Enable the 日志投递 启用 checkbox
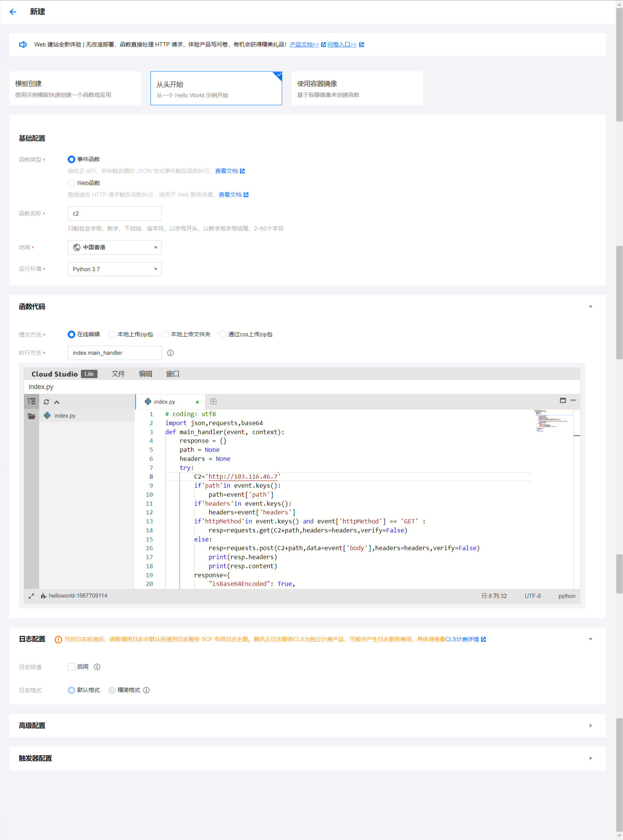 tap(71, 667)
